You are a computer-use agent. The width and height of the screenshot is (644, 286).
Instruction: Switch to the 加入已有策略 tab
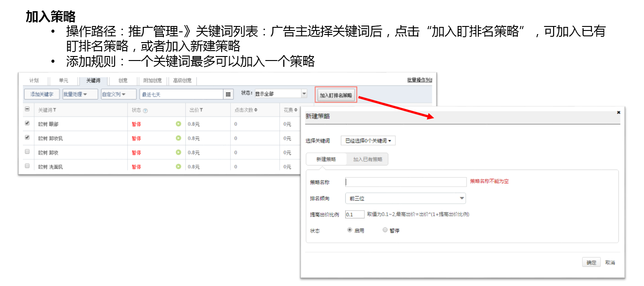coord(368,159)
